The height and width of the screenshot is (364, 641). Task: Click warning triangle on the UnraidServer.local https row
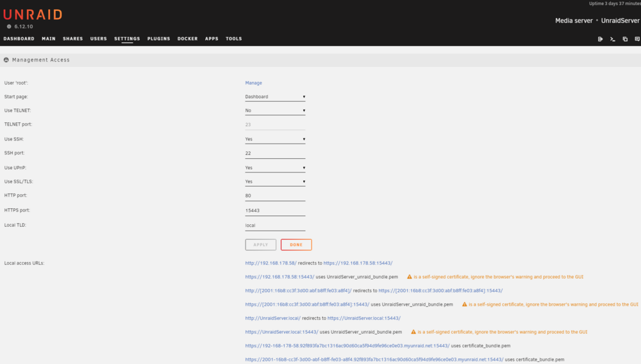coord(413,332)
